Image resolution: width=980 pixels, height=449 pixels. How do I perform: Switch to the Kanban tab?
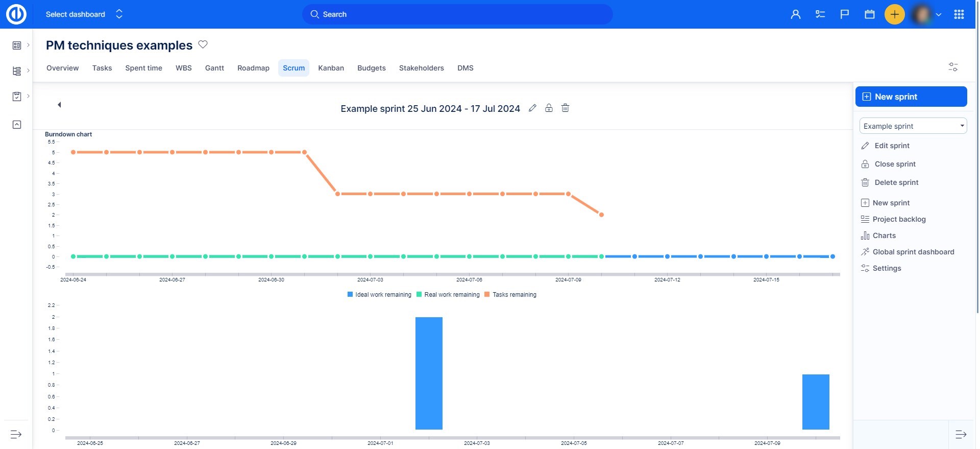(x=331, y=68)
